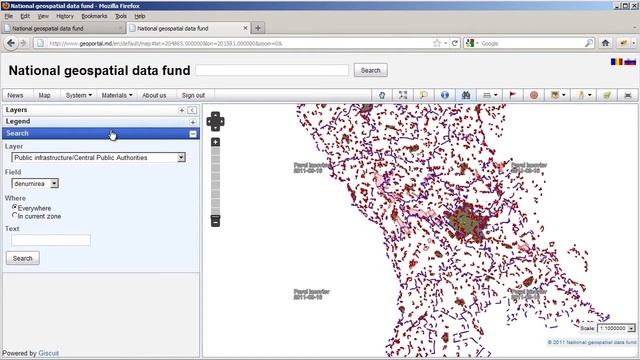This screenshot has width=640, height=360.
Task: Open the map Scale dropdown
Action: point(616,328)
